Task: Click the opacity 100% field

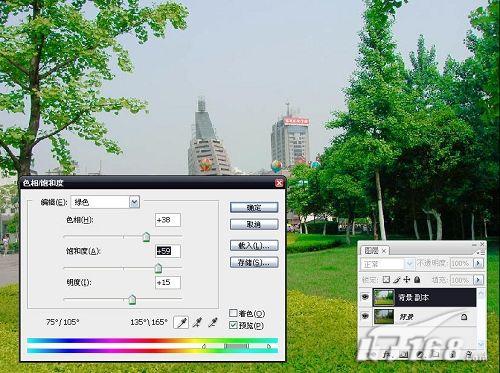Action: click(461, 263)
